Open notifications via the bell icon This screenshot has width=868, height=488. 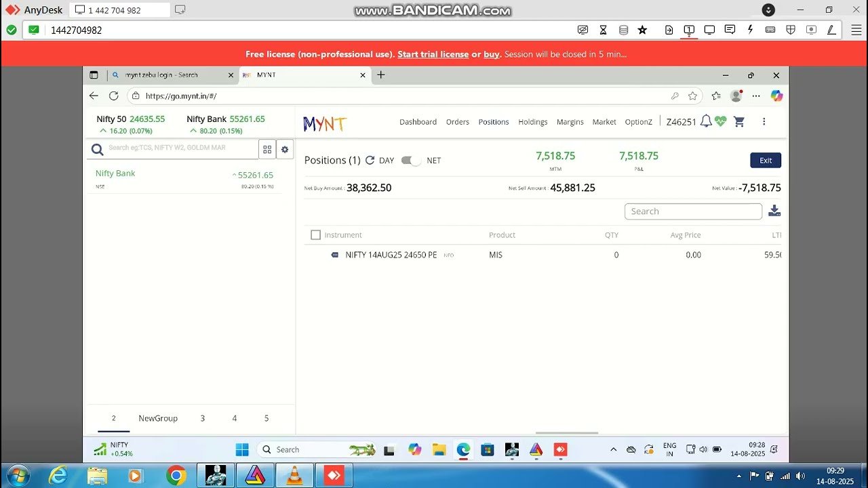pos(706,121)
